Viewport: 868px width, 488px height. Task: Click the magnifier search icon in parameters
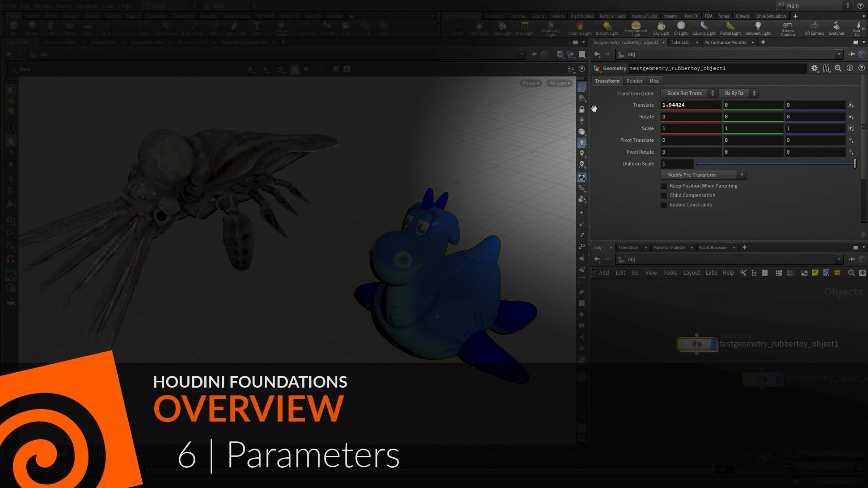click(838, 68)
